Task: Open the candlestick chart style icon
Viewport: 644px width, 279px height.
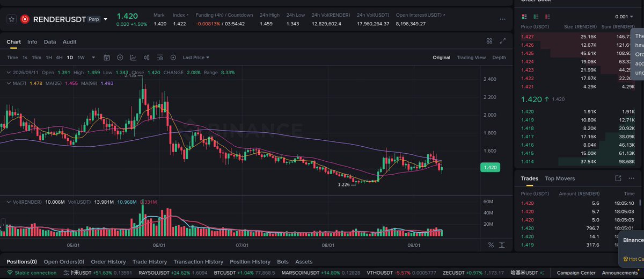Action: [146, 58]
